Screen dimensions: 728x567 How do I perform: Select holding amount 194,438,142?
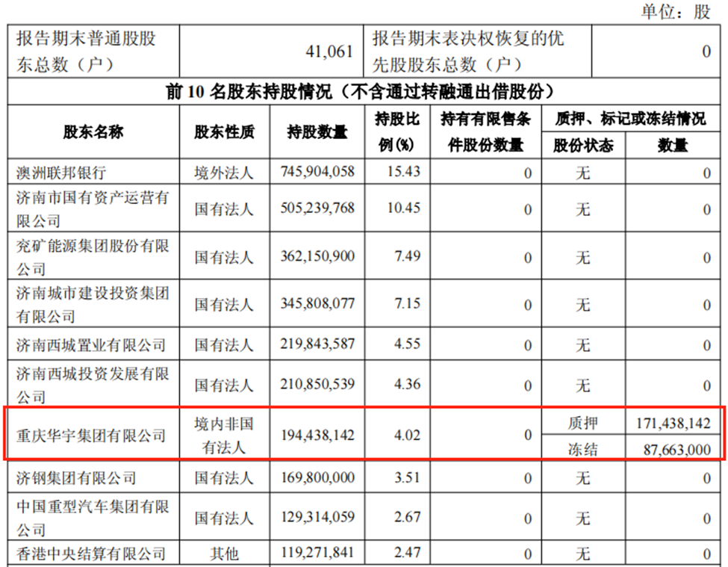(317, 435)
